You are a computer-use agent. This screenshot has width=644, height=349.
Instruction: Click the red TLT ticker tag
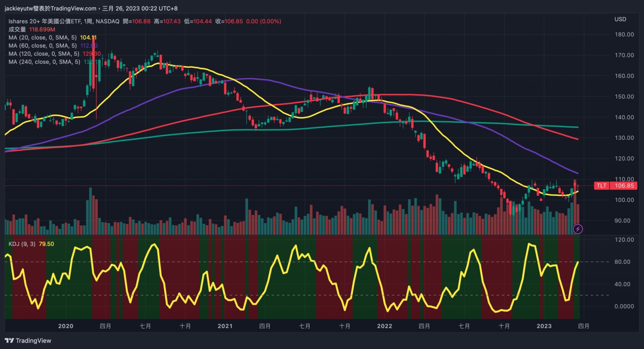(x=601, y=186)
